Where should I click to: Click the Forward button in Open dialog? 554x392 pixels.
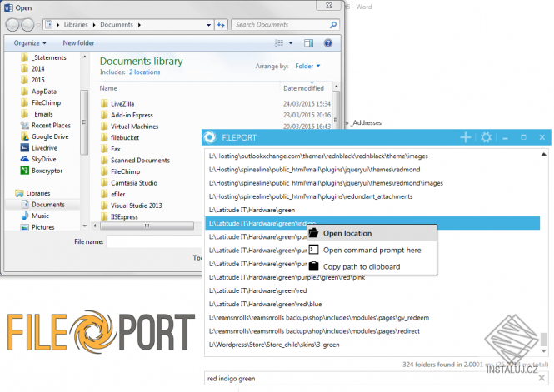pos(27,25)
